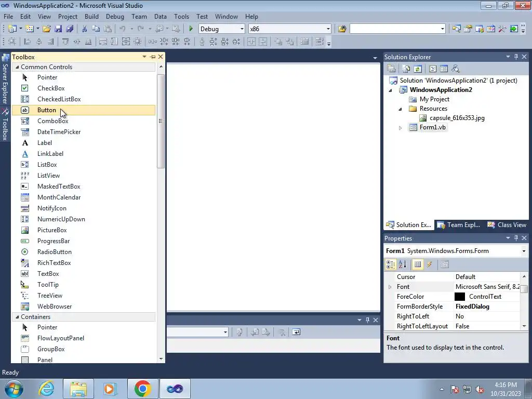Click the black ForeColor swatch
This screenshot has width=532, height=399.
[x=460, y=297]
